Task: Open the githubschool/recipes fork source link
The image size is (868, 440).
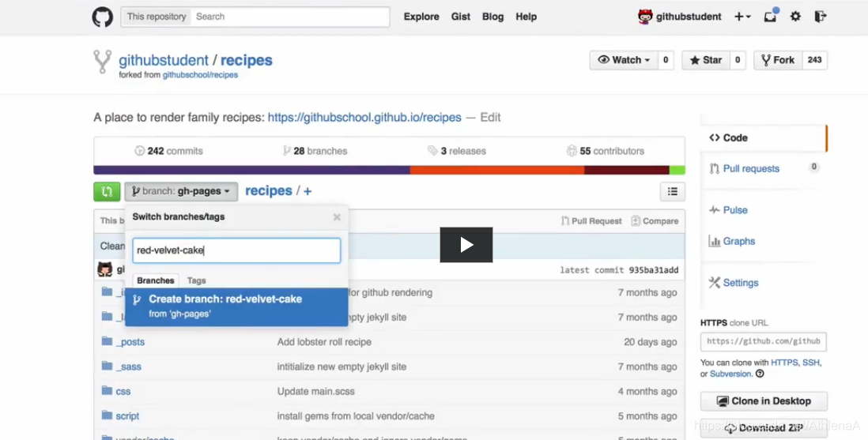Action: tap(200, 75)
